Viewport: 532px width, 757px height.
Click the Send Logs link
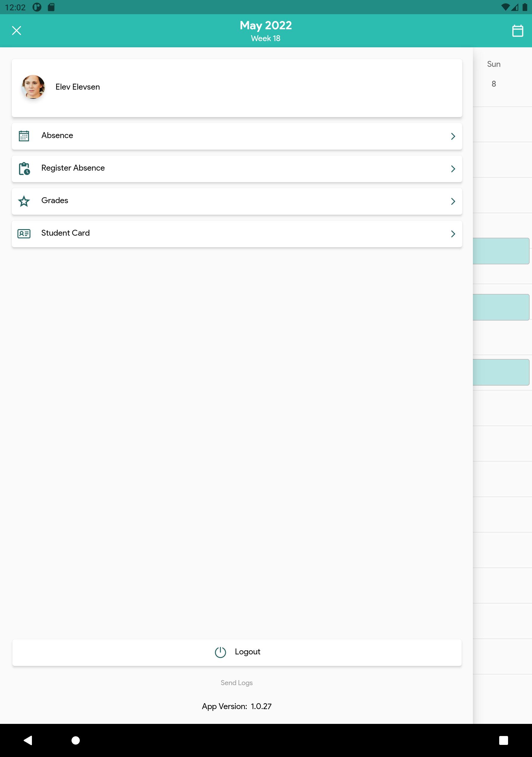(x=237, y=682)
